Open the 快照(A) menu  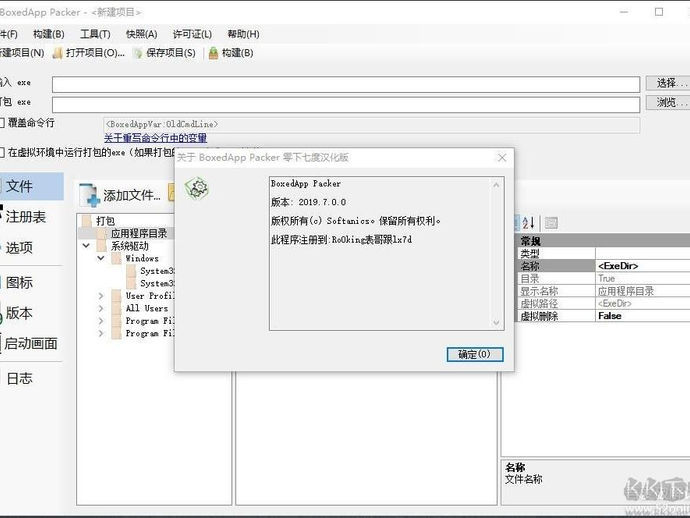pyautogui.click(x=142, y=34)
